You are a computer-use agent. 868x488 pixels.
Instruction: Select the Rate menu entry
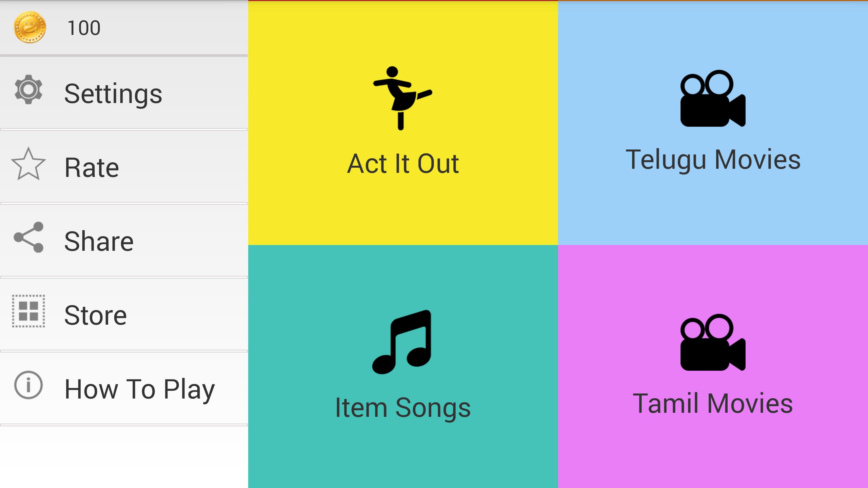(92, 167)
